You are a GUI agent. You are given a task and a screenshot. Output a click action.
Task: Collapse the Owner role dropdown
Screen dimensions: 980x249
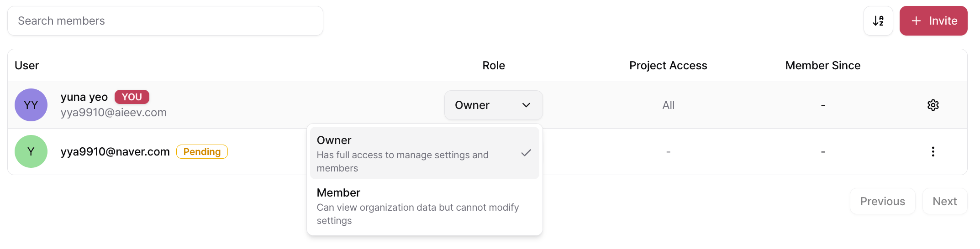point(493,105)
